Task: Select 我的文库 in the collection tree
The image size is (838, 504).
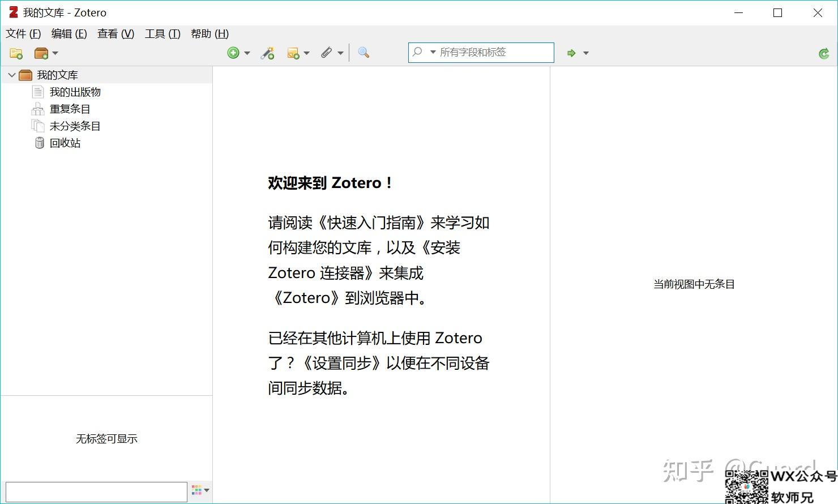Action: 57,75
